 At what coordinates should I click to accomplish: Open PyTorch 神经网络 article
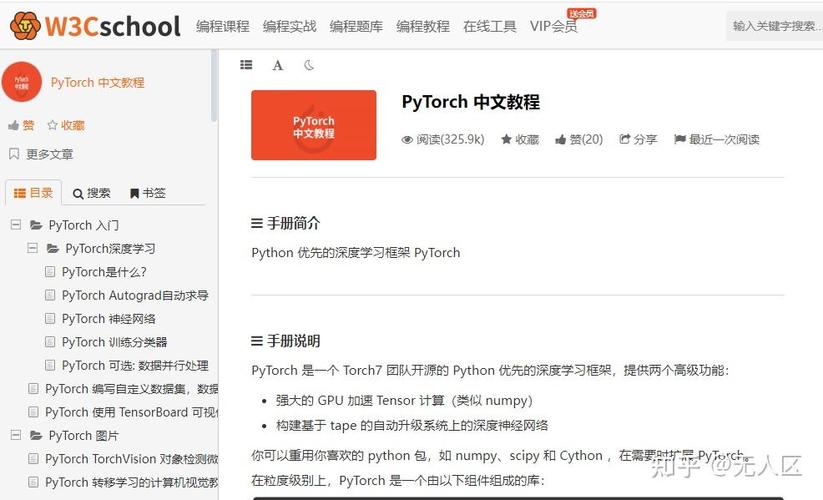tap(109, 318)
